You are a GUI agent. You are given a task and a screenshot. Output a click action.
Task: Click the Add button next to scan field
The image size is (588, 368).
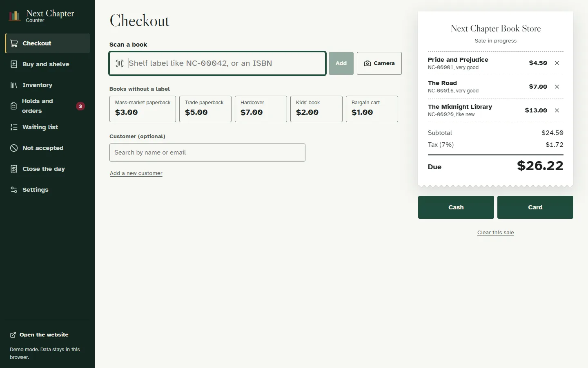(x=341, y=63)
